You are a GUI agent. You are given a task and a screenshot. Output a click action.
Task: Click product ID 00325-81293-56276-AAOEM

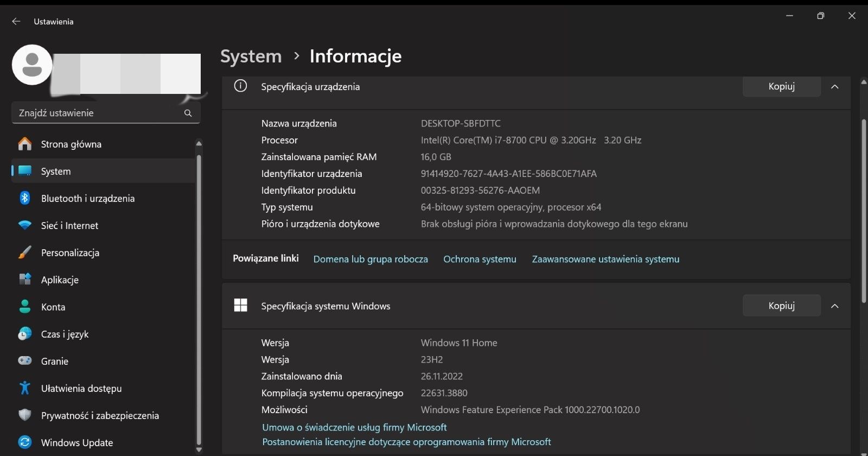coord(480,191)
